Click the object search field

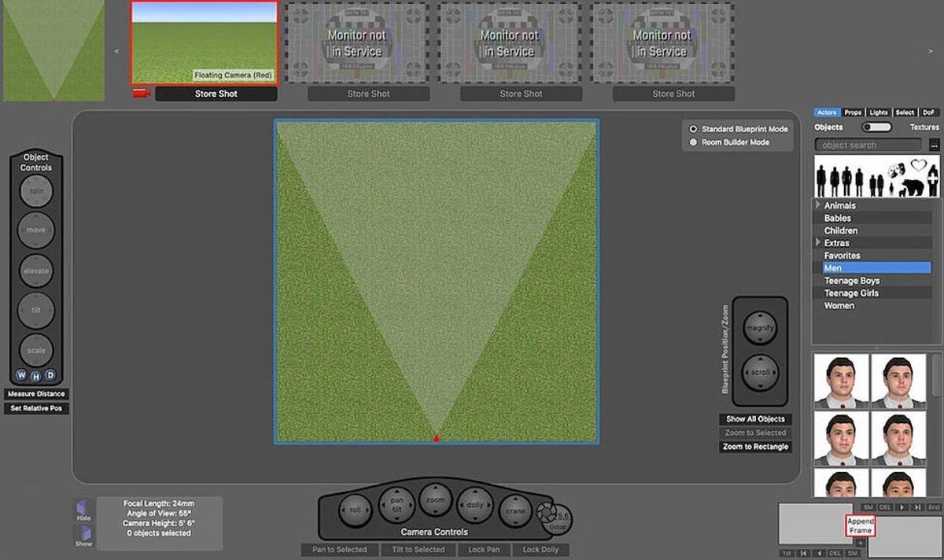(869, 145)
